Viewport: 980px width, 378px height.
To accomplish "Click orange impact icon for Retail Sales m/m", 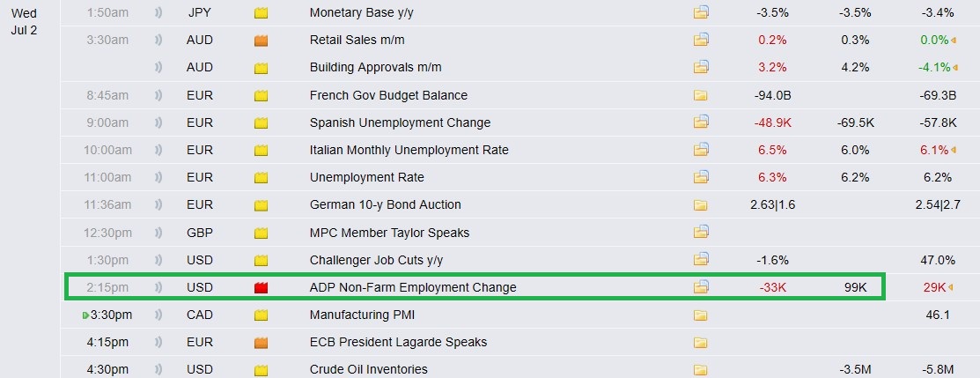I will point(261,41).
